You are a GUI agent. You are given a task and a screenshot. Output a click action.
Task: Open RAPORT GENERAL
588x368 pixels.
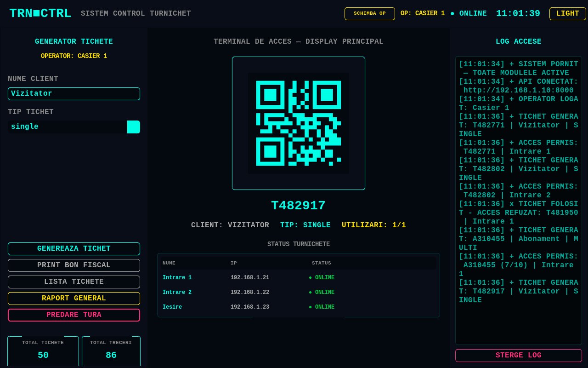pyautogui.click(x=74, y=299)
